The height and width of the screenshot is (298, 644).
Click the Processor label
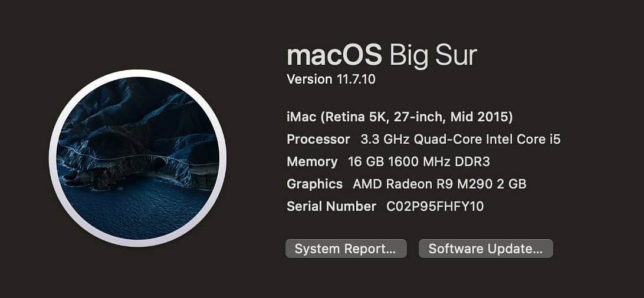tap(318, 140)
